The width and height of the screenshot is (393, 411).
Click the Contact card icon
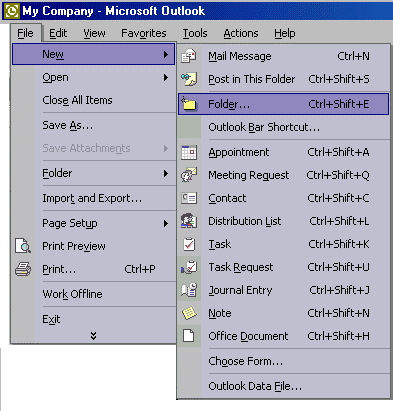(x=189, y=198)
